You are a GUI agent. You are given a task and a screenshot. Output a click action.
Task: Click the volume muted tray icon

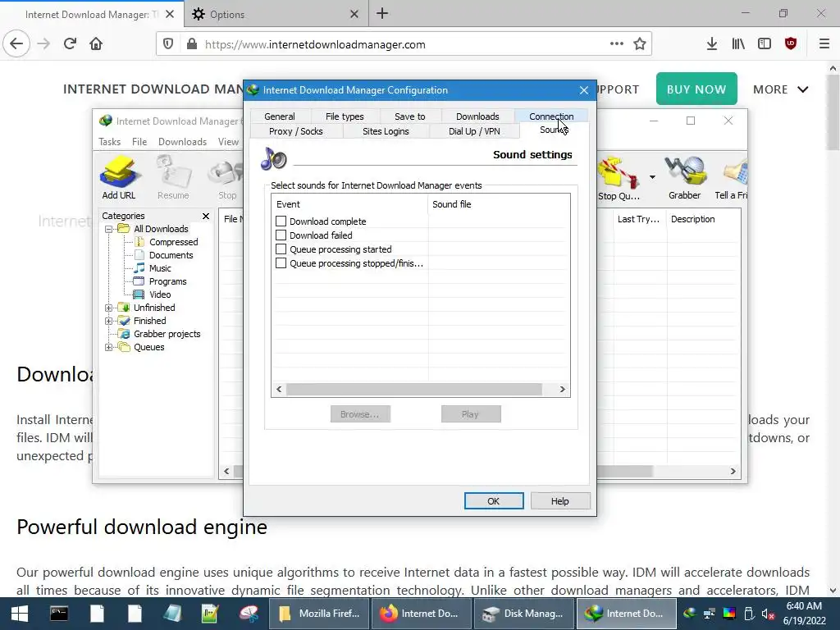coord(768,614)
